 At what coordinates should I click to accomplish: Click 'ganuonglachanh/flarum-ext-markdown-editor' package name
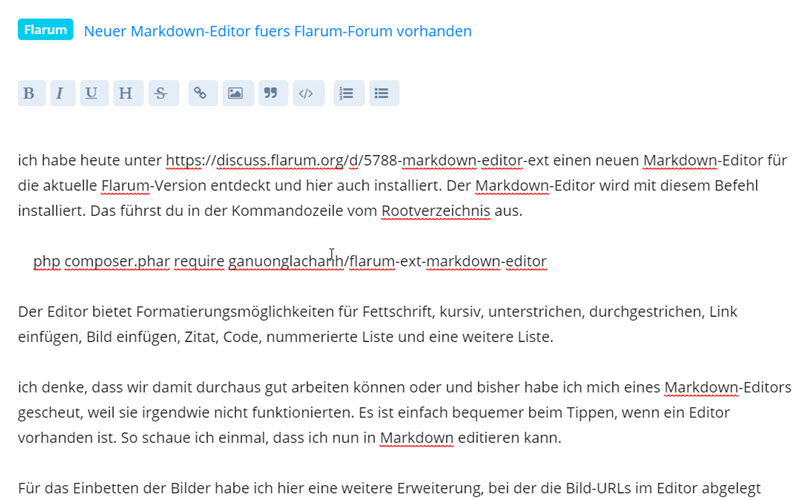point(387,261)
